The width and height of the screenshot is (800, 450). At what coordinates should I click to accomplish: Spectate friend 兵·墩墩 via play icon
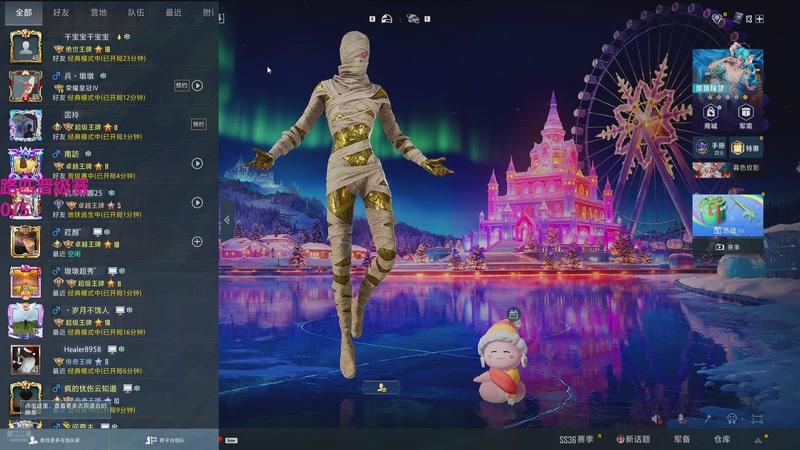[197, 85]
